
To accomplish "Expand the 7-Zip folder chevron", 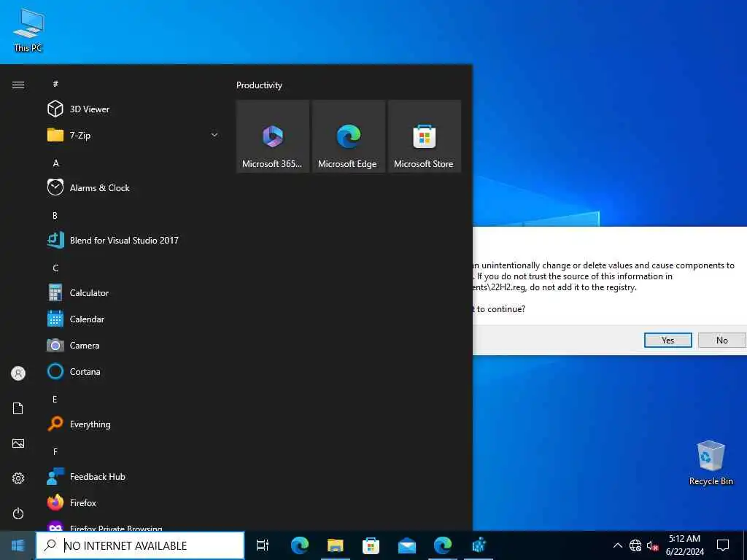I will (x=214, y=135).
